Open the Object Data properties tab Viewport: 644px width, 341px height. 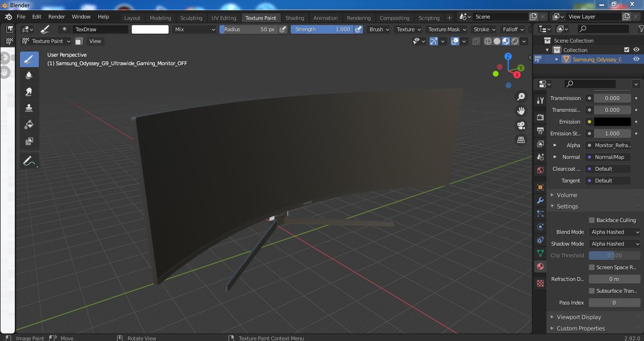tap(540, 253)
